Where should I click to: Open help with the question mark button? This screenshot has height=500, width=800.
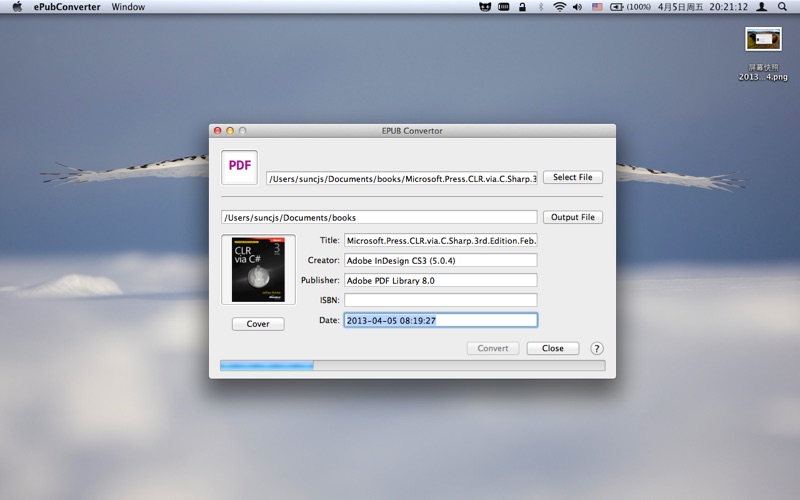point(596,348)
